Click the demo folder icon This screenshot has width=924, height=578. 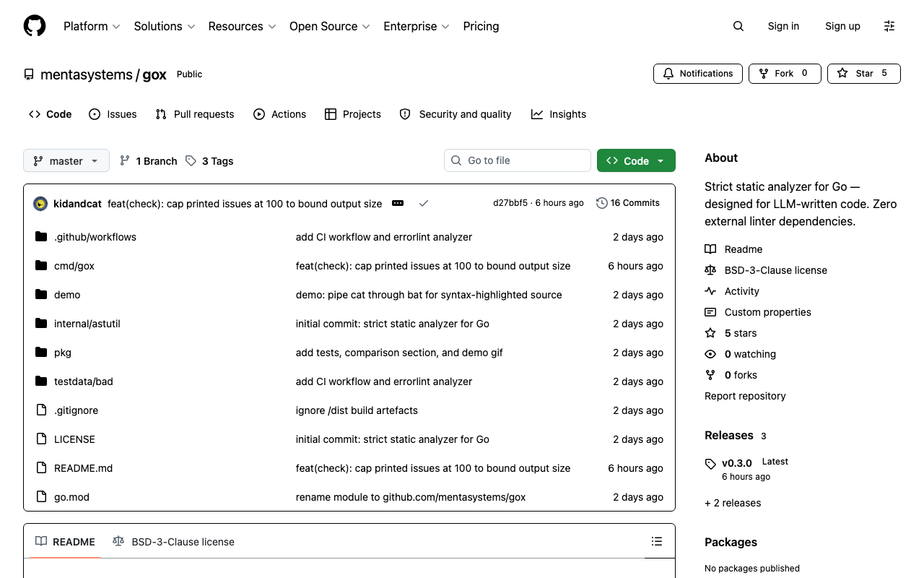coord(41,295)
